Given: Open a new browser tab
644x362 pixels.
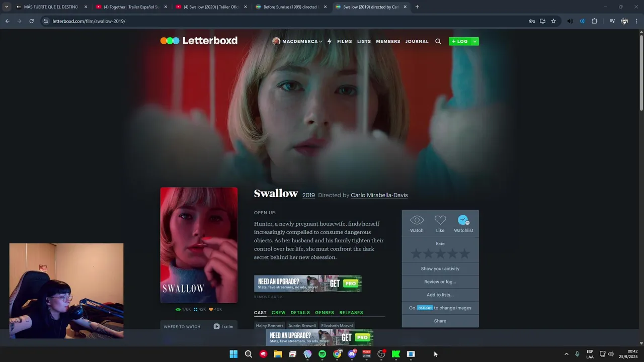Looking at the screenshot, I should pyautogui.click(x=417, y=7).
